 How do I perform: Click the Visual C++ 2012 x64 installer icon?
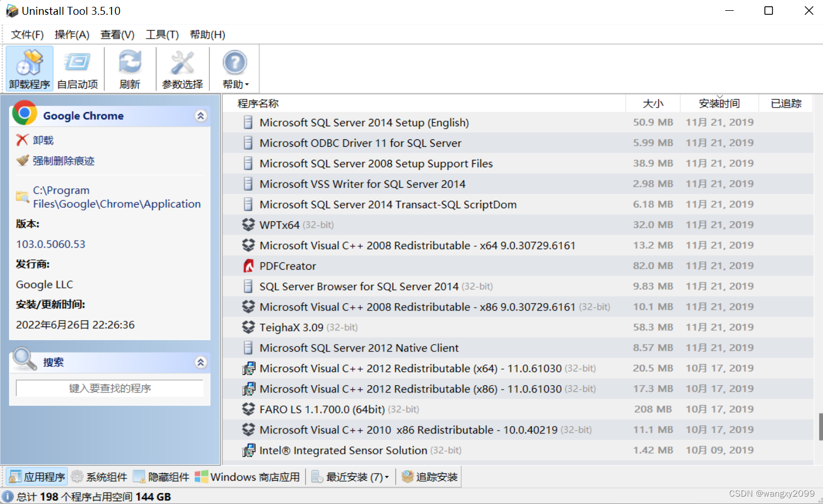(248, 368)
